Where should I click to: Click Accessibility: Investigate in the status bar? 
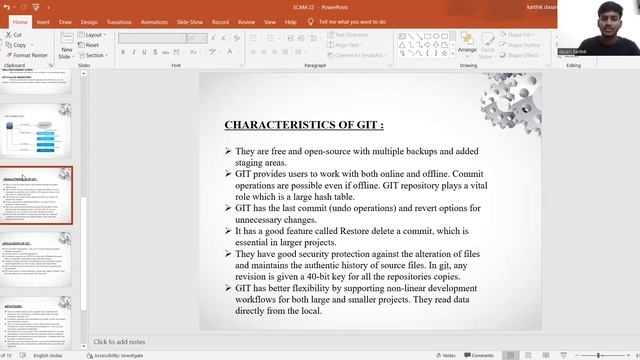pos(115,356)
